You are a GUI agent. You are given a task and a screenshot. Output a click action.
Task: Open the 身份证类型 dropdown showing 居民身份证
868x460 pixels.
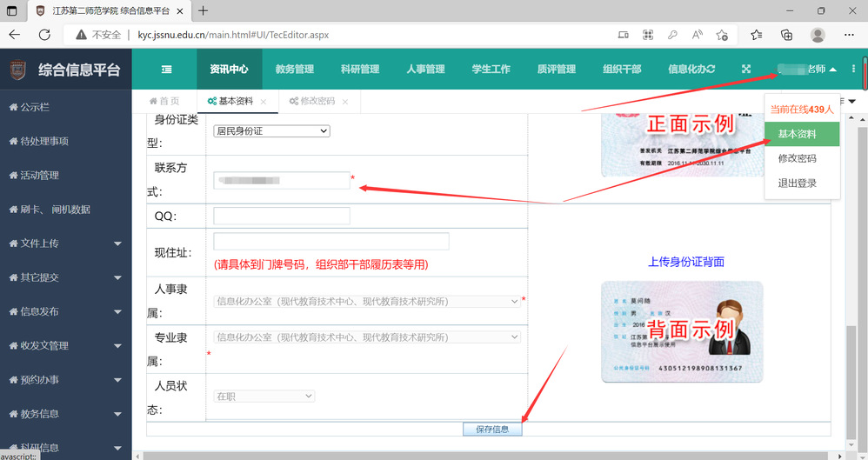point(272,131)
